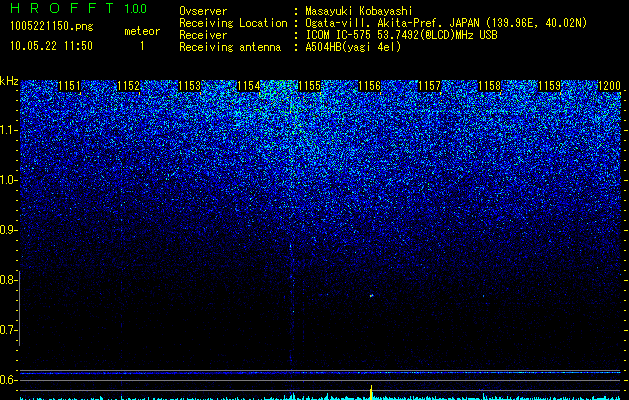Click the 0.9 kHz axis label
The width and height of the screenshot is (629, 400).
8,230
